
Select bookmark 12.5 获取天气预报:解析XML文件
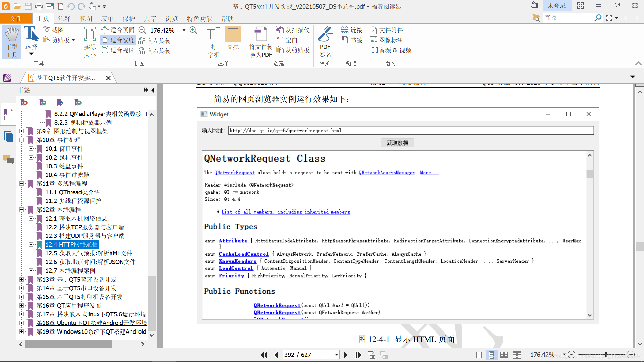89,253
